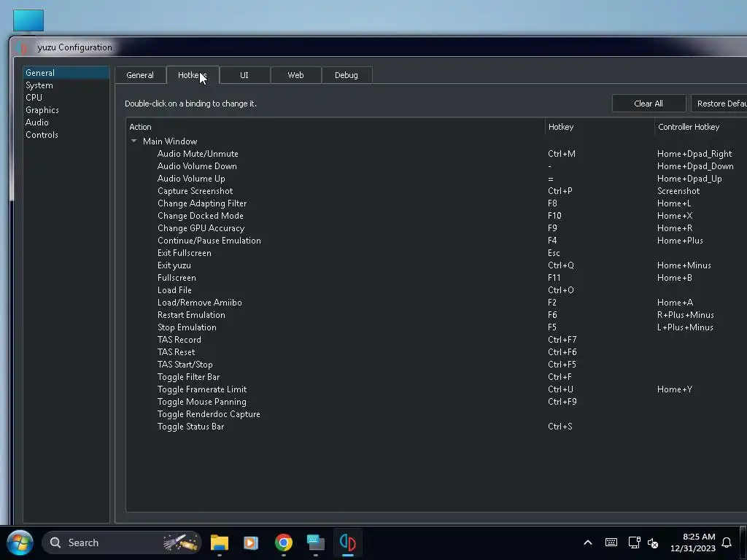Click the taskbar search magnifier icon

(55, 542)
